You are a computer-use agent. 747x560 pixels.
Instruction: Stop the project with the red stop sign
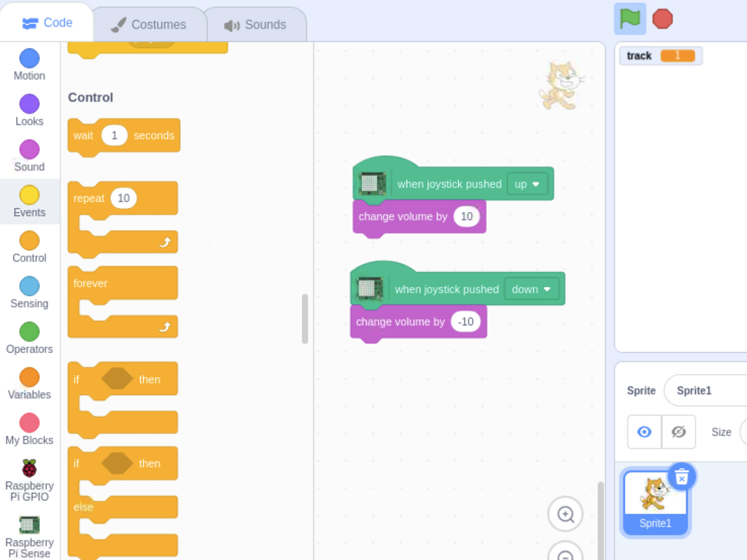tap(662, 19)
